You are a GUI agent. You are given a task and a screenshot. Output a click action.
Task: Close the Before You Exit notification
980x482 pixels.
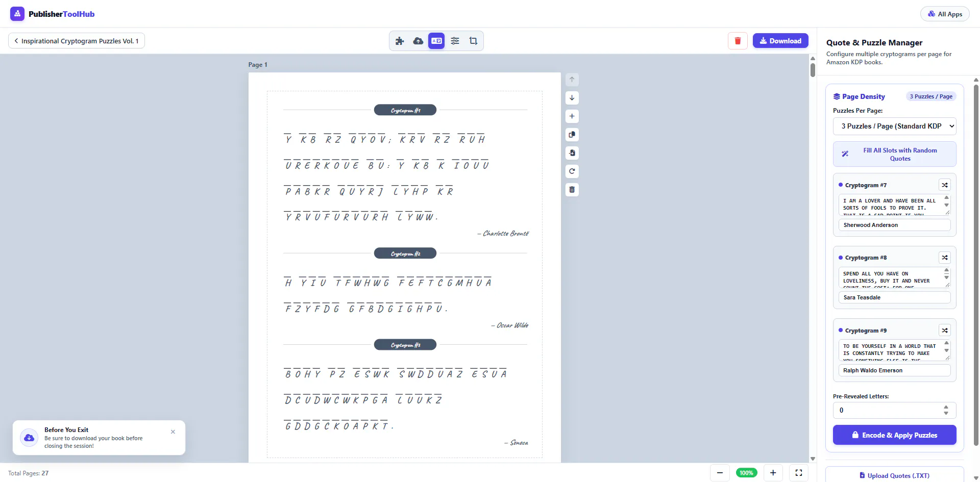(x=173, y=432)
